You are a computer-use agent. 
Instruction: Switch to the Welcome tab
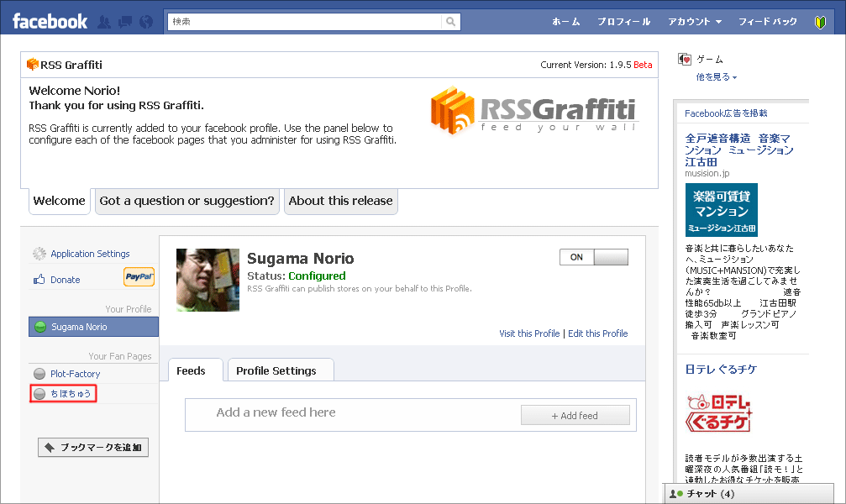60,201
